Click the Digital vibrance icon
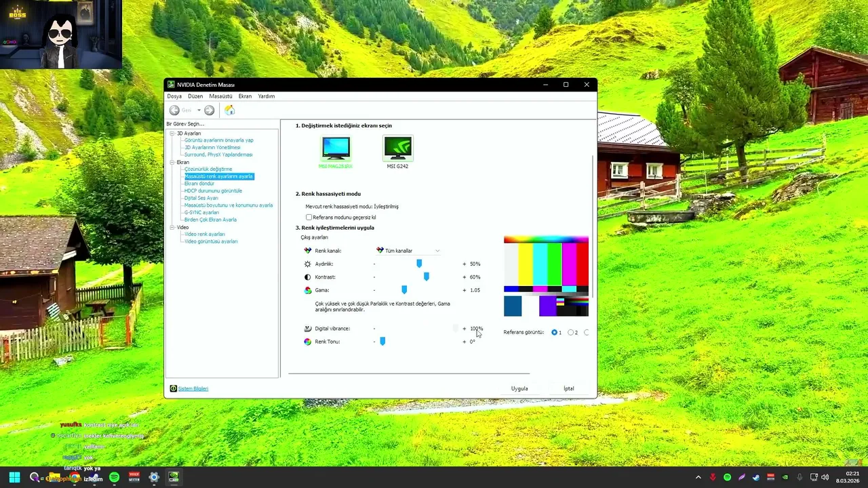Viewport: 868px width, 488px height. [x=308, y=329]
